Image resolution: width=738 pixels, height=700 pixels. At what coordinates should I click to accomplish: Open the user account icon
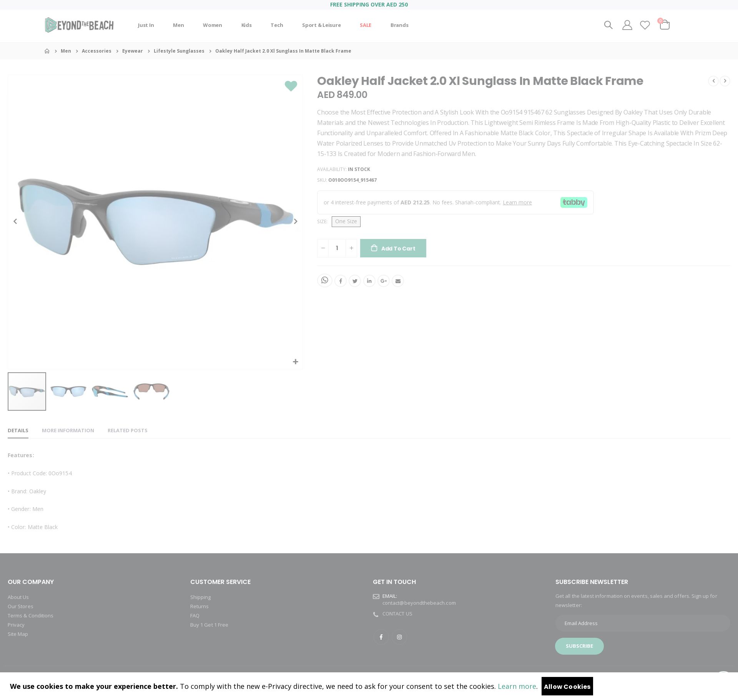(627, 25)
